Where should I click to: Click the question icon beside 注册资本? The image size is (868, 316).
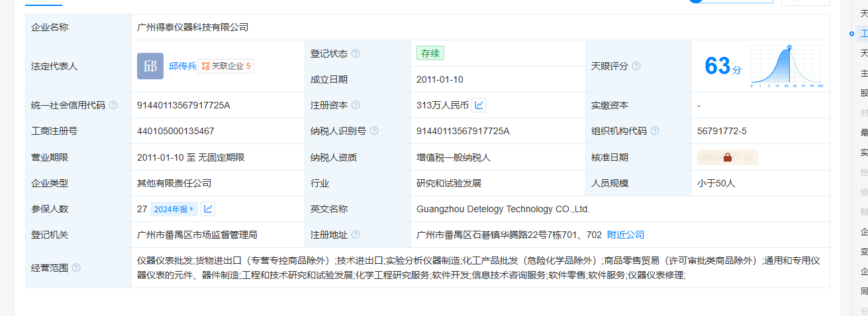[x=356, y=105]
